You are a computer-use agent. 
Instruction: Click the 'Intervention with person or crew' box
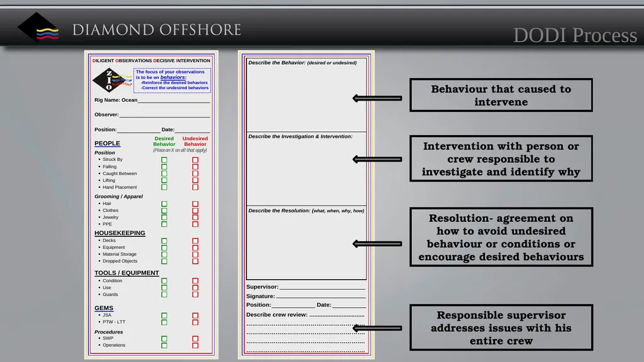(x=501, y=158)
